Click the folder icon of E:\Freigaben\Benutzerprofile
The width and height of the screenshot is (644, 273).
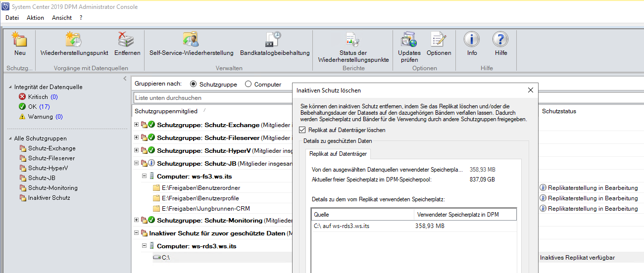(156, 198)
